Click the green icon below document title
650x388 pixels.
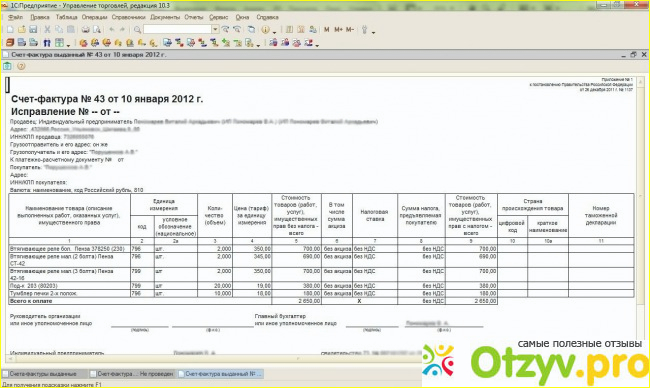7,66
